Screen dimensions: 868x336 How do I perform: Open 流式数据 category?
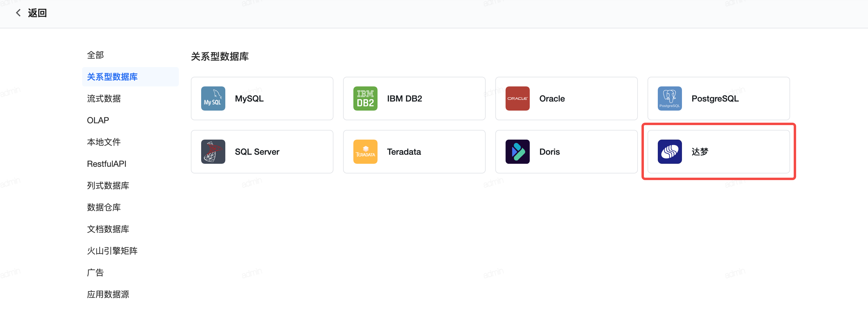(104, 99)
